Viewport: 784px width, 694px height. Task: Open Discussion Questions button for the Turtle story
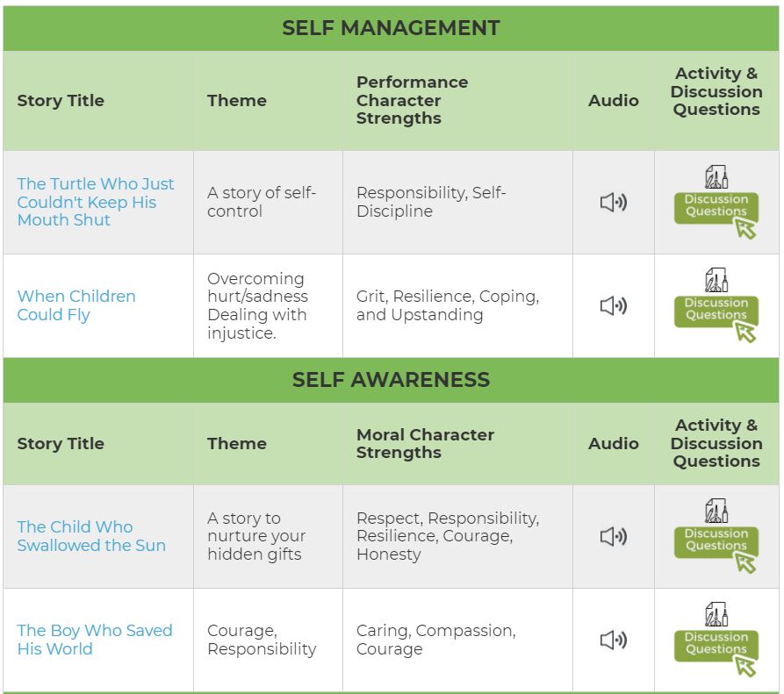pos(716,207)
